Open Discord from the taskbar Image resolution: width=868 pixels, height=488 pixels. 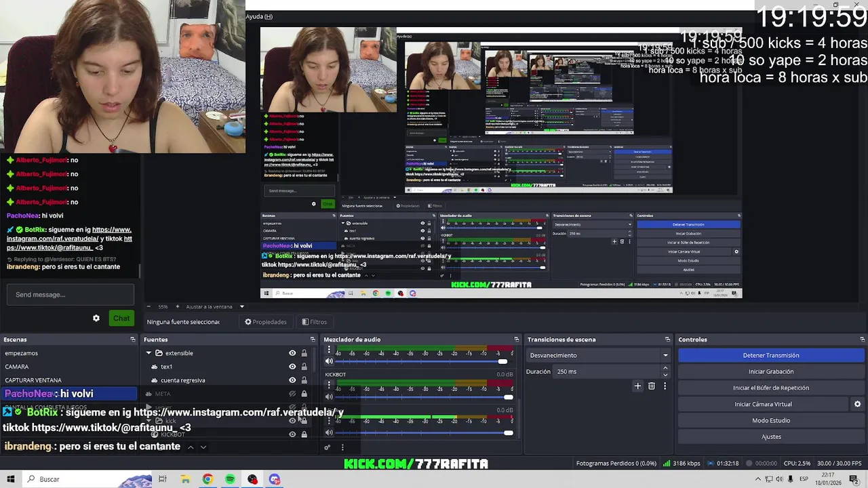[275, 479]
